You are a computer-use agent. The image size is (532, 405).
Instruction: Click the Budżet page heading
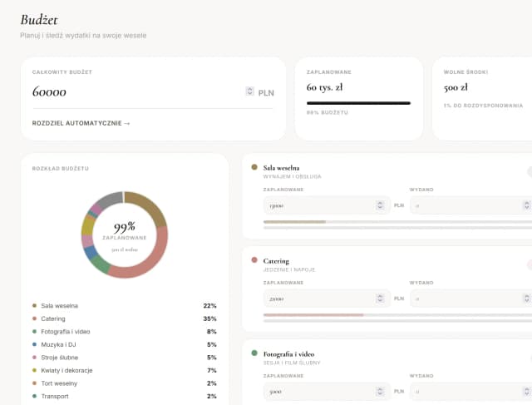tap(39, 20)
